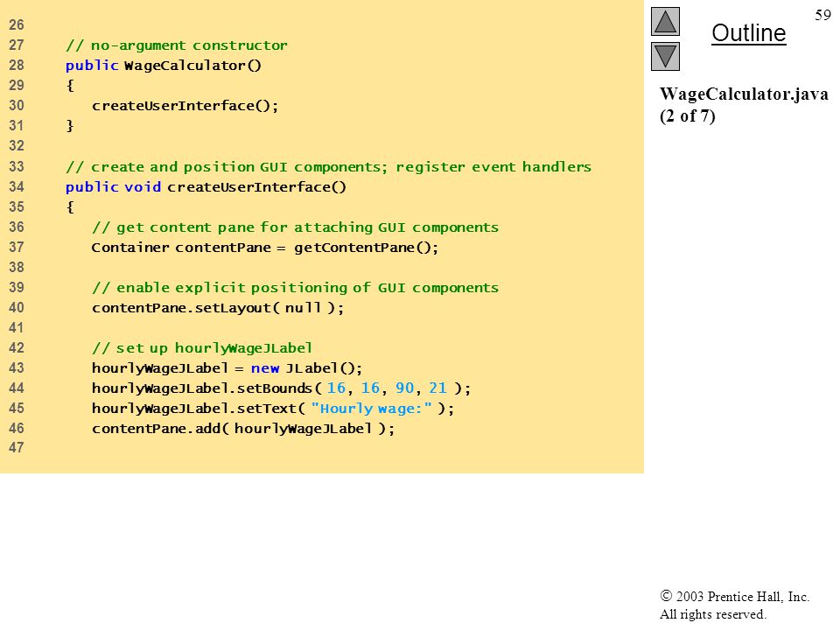This screenshot has width=840, height=630.
Task: Click line number 41
Action: (16, 327)
